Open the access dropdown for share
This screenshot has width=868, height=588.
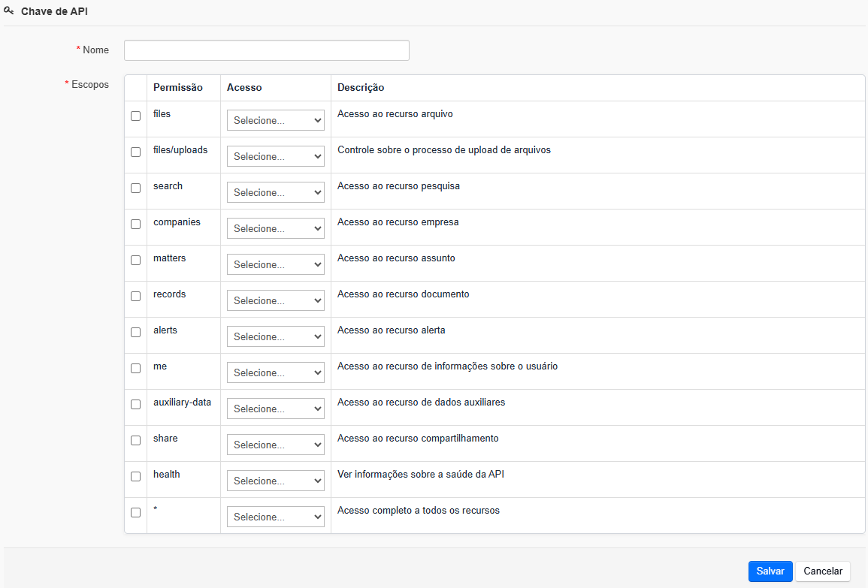[x=276, y=444]
